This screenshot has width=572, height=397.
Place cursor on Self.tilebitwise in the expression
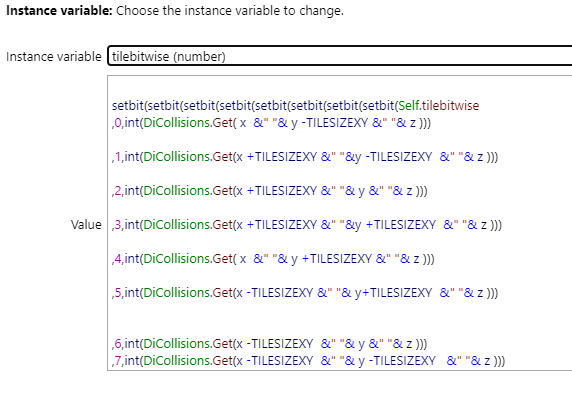[x=438, y=105]
